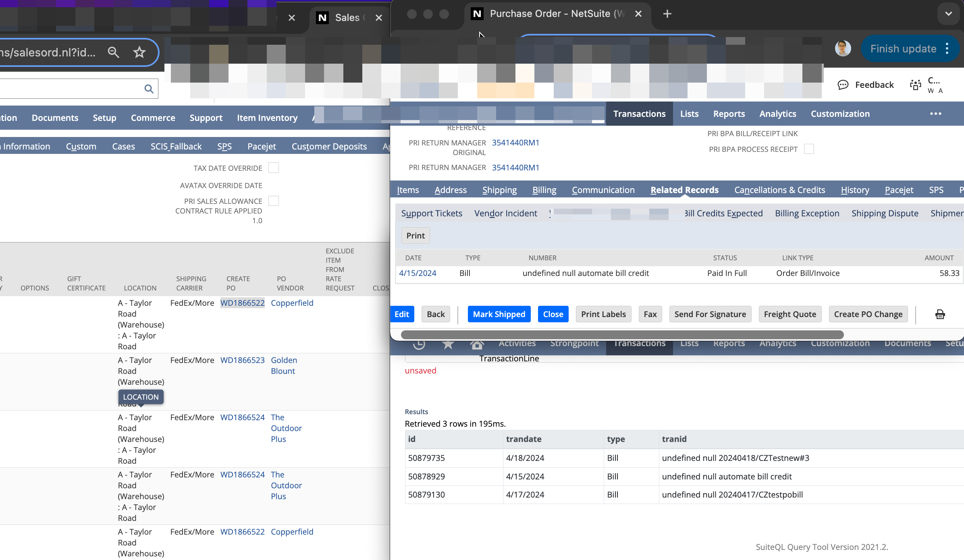Open the 4/15/2024 bill date link
The width and height of the screenshot is (964, 560).
(x=418, y=273)
